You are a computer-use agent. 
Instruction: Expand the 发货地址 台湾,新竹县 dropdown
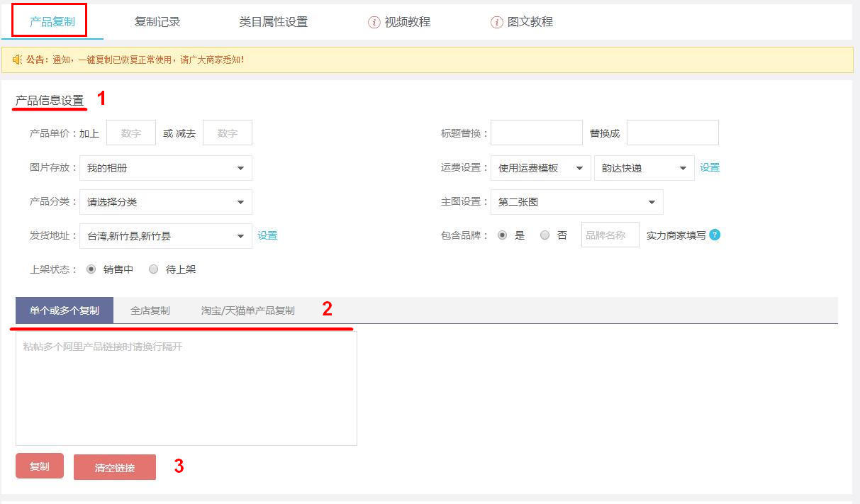click(166, 236)
